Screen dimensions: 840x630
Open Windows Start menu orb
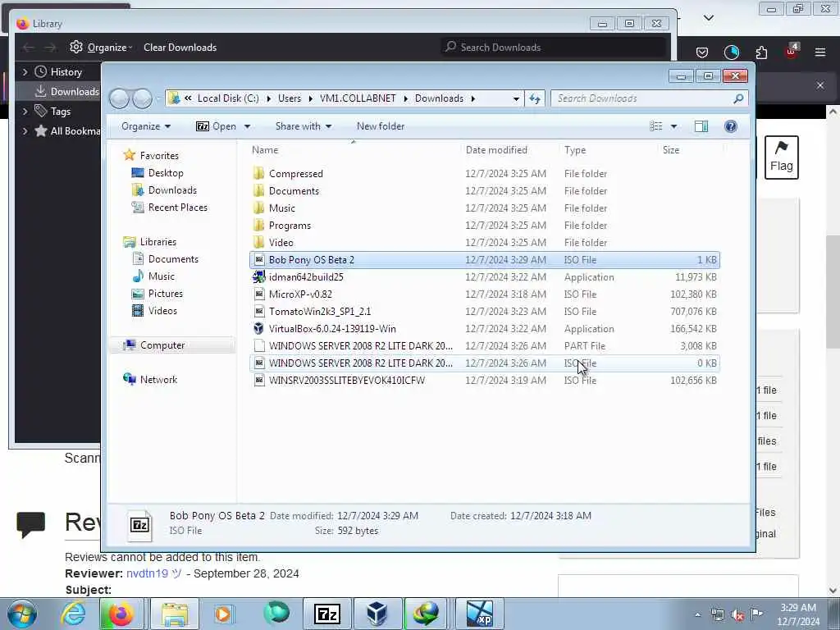(22, 614)
